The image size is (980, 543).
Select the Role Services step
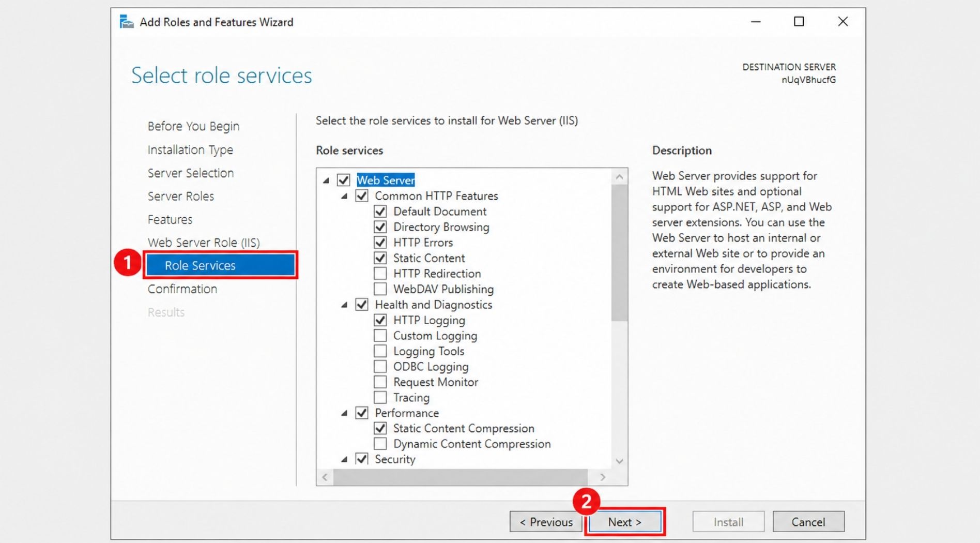point(221,265)
